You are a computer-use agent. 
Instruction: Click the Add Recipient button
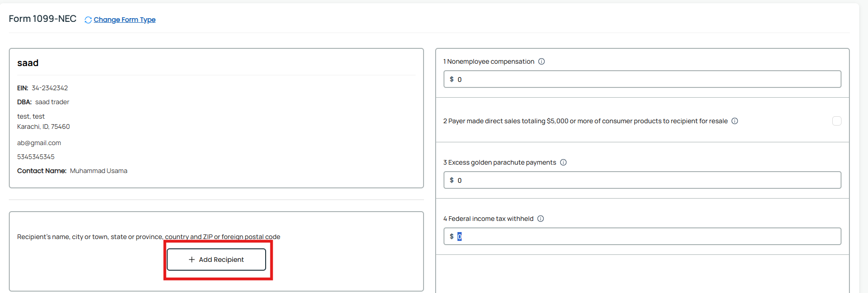click(x=216, y=260)
